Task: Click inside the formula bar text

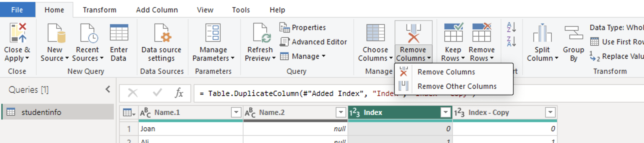Action: (295, 94)
